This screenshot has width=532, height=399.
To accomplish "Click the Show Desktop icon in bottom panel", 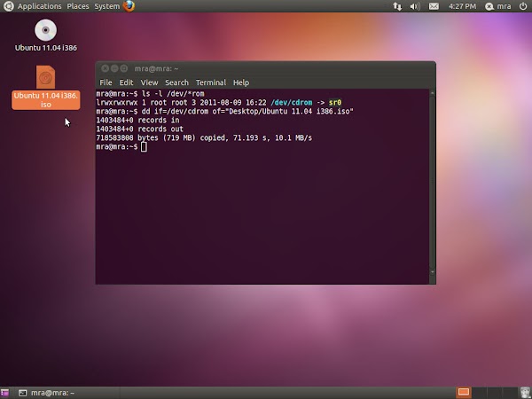I will tap(4, 393).
